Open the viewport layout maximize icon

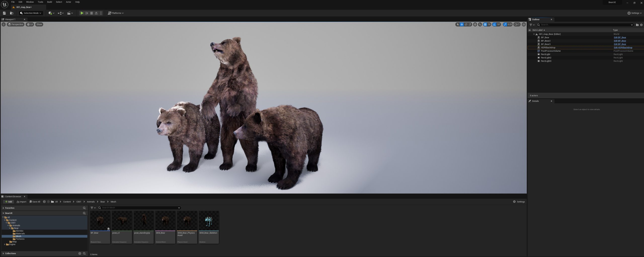pos(524,24)
